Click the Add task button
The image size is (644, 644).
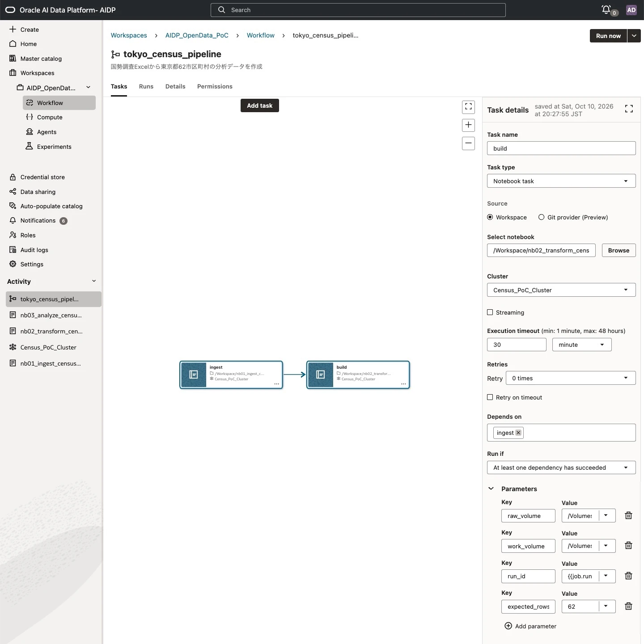point(260,105)
